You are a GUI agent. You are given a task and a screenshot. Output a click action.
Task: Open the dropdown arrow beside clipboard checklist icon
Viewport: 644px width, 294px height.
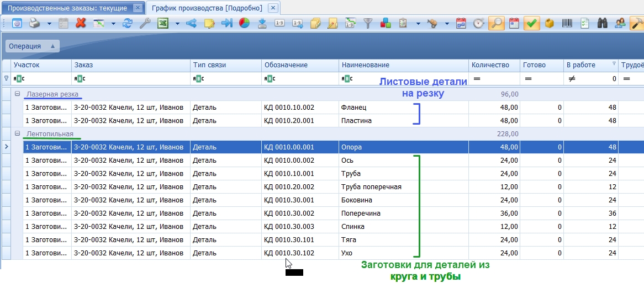coord(418,24)
